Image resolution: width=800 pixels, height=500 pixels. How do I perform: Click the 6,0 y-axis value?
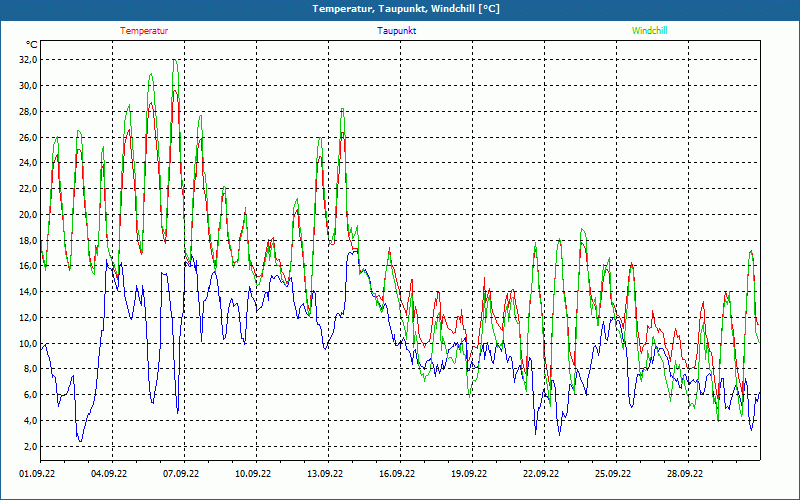30,395
